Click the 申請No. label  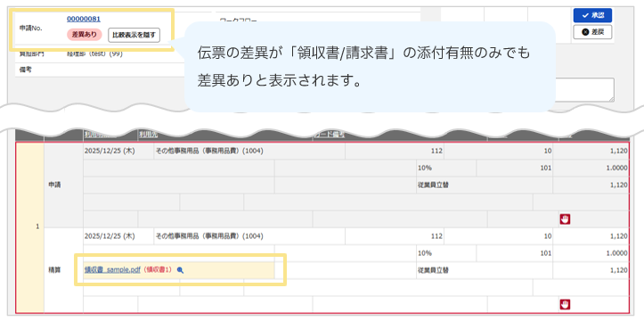pos(31,28)
